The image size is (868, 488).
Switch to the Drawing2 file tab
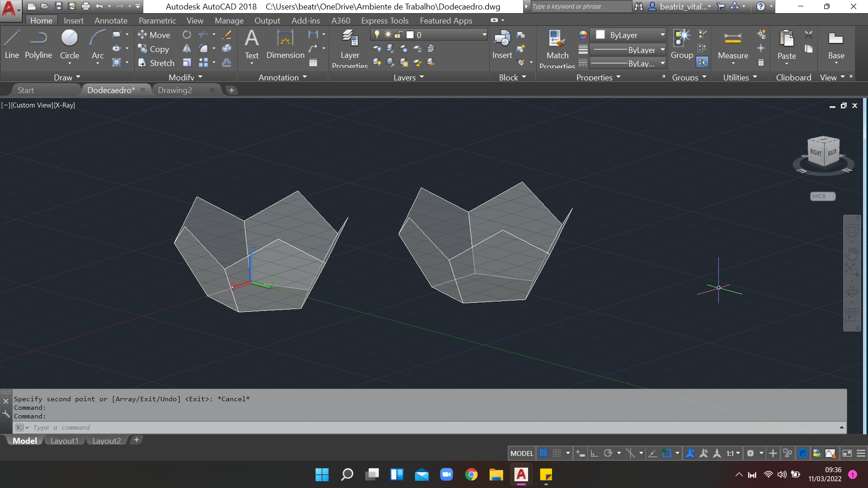click(175, 90)
